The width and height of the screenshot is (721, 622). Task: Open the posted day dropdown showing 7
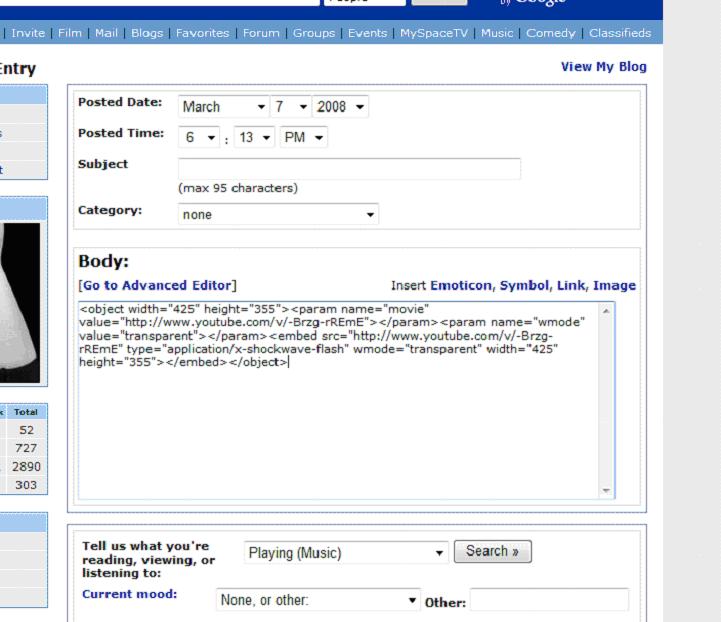point(291,107)
